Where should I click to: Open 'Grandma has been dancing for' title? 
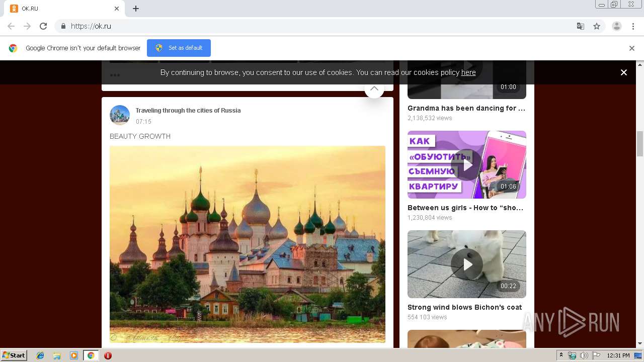[x=466, y=108]
